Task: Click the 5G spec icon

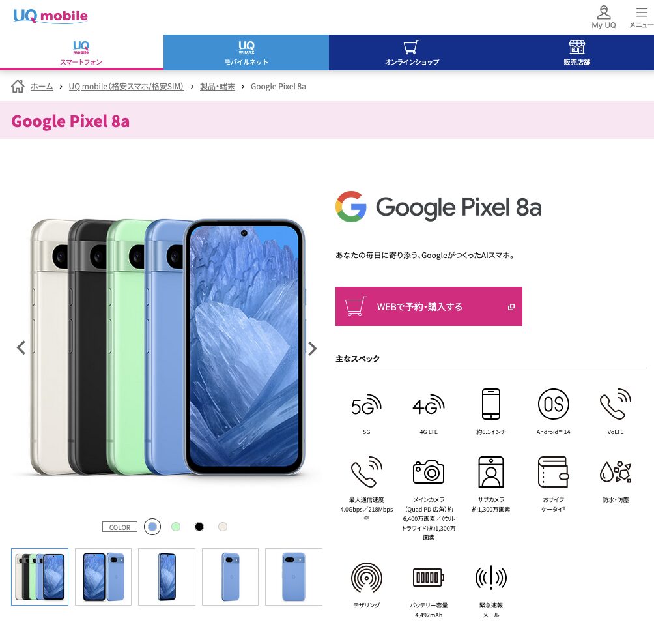Action: pyautogui.click(x=366, y=405)
